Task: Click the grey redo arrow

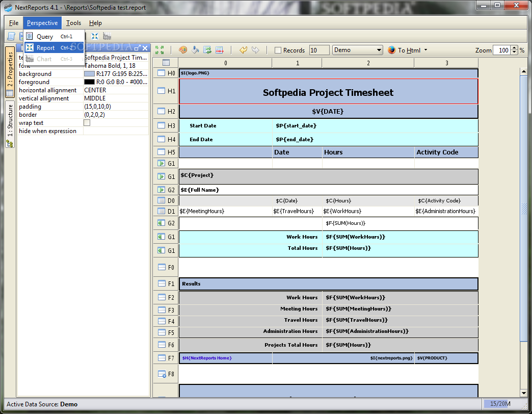Action: [x=255, y=50]
